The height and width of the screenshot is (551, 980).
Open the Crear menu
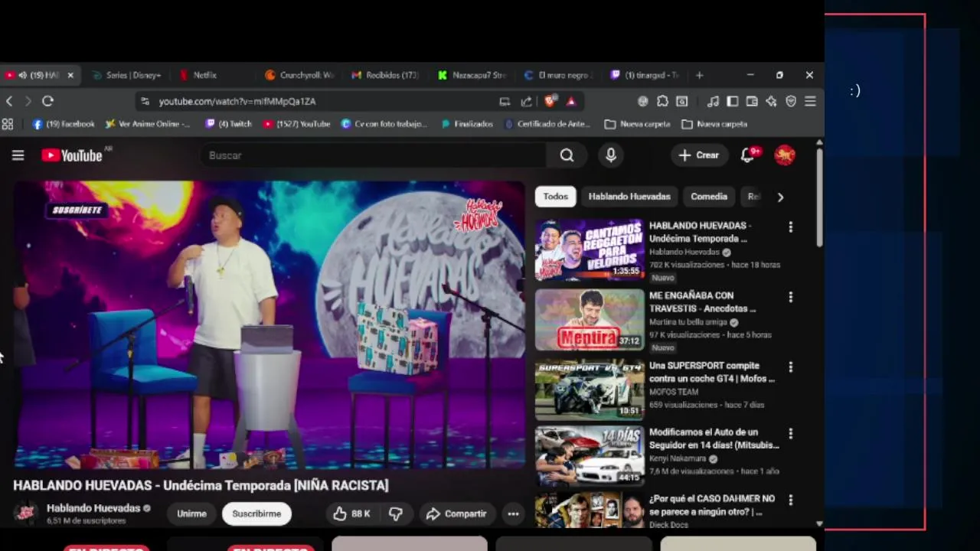click(699, 155)
